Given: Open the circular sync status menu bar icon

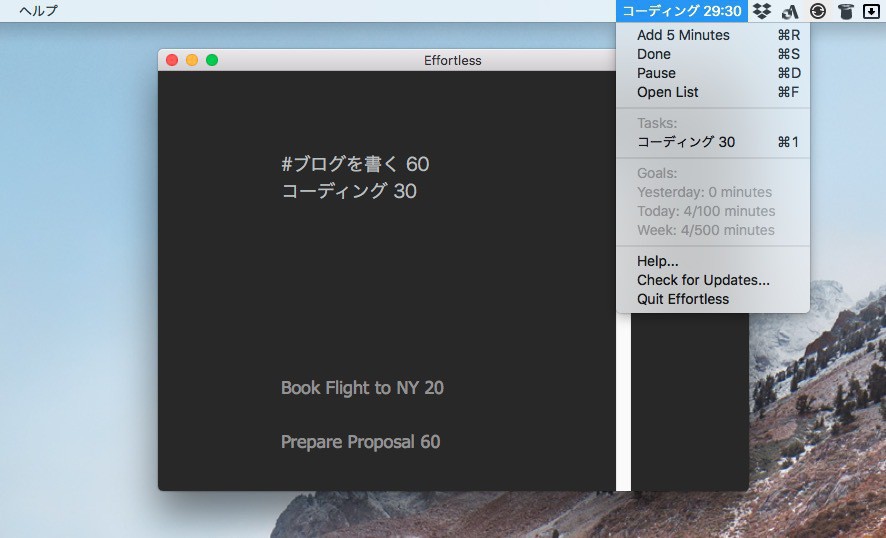Looking at the screenshot, I should pos(818,11).
